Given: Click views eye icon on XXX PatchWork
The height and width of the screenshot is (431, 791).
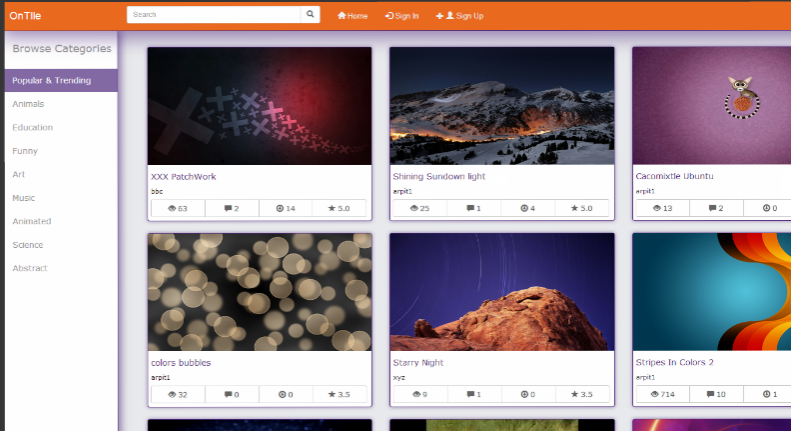Looking at the screenshot, I should tap(172, 208).
